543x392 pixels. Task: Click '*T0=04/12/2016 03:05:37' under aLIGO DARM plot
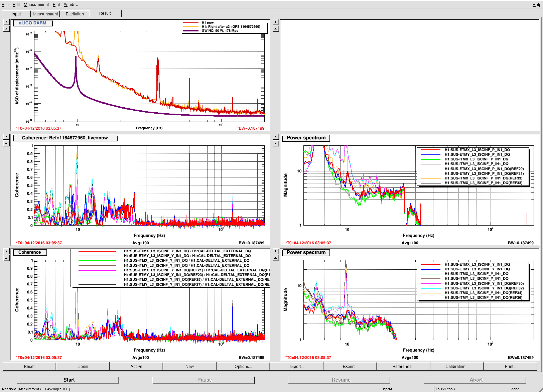click(39, 128)
